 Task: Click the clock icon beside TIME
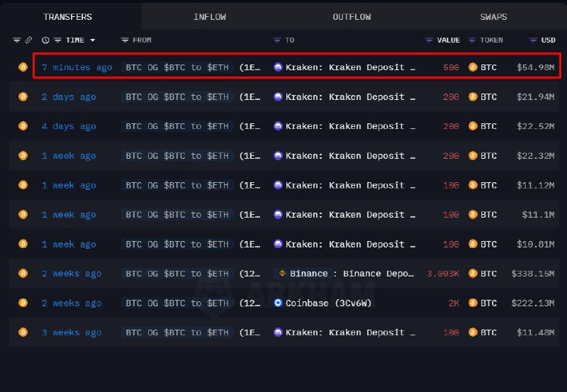[x=45, y=40]
